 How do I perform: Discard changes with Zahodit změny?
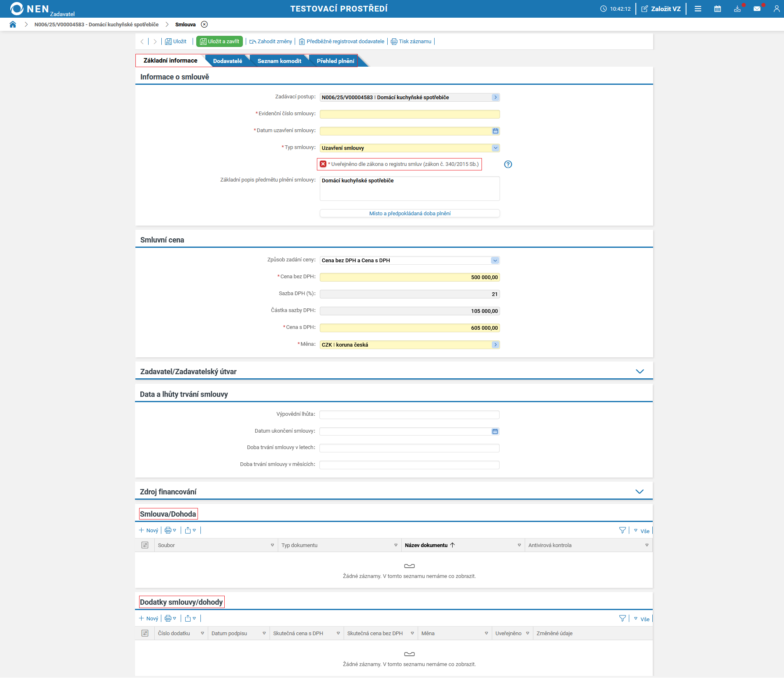click(x=271, y=41)
